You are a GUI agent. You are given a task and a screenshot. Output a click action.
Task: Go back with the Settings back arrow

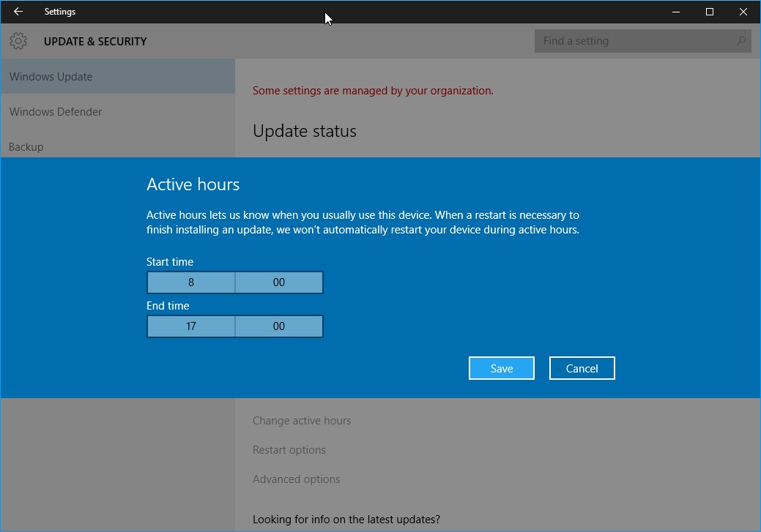18,12
